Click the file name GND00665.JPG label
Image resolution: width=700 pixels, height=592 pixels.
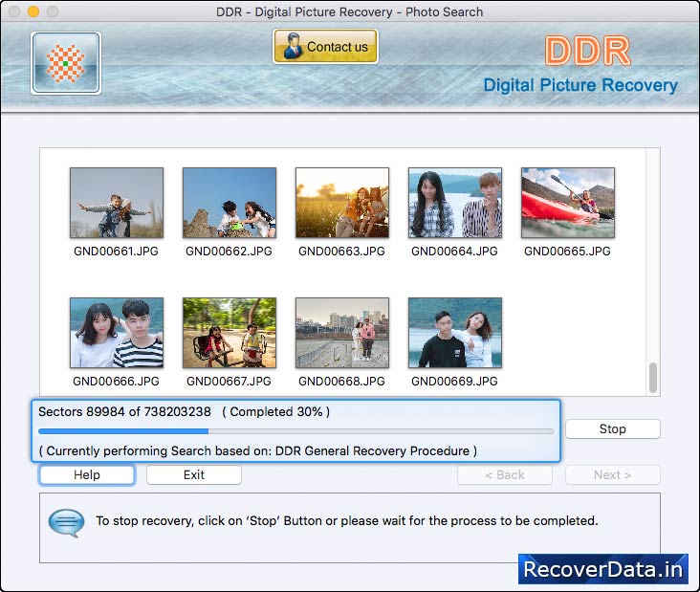point(567,252)
